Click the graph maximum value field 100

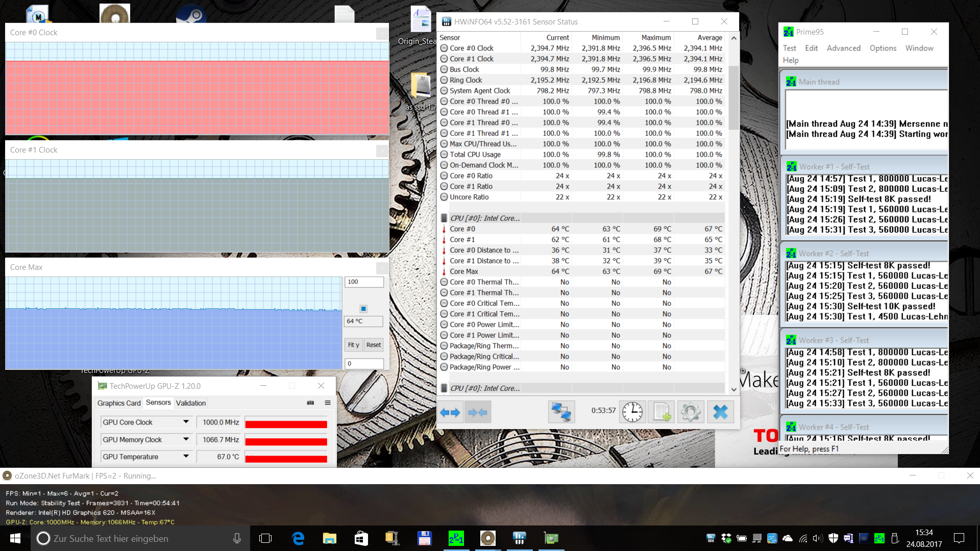click(364, 282)
